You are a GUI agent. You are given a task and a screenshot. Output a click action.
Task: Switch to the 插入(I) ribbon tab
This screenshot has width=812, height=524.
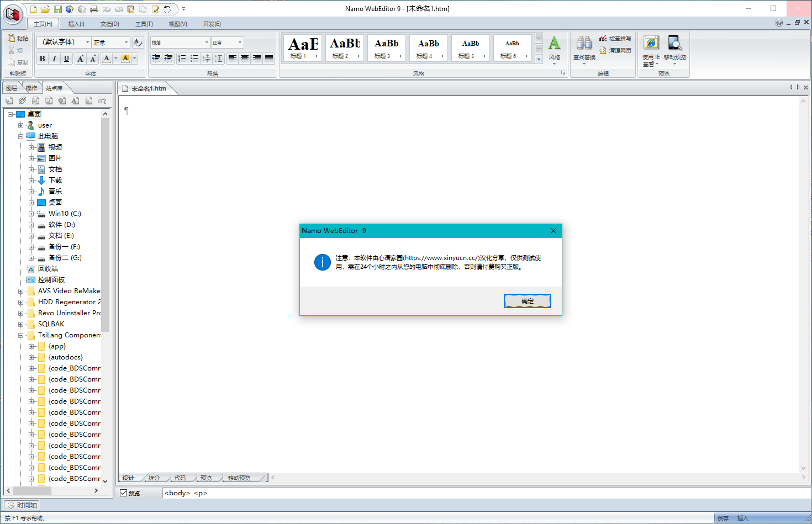(76, 24)
